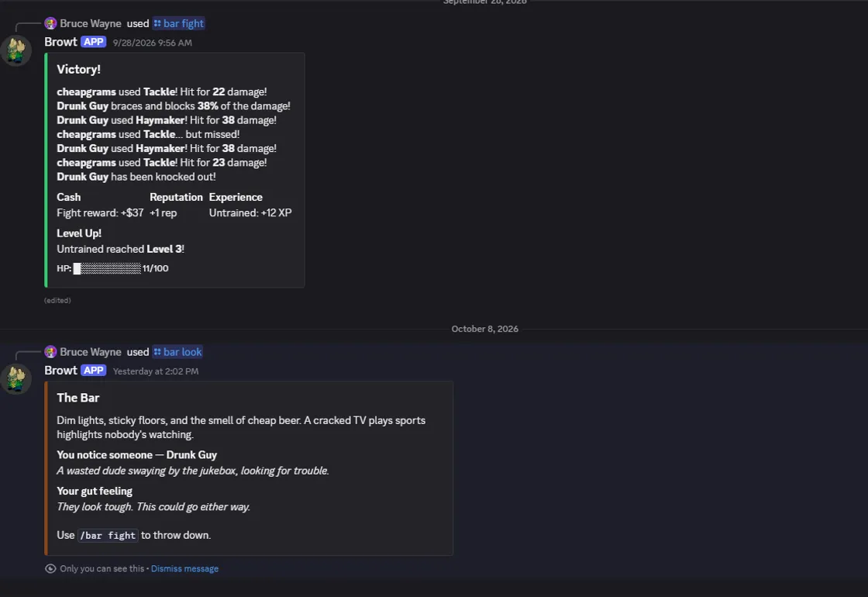
Task: Click 'They look tough. This could go either way.'
Action: point(153,507)
